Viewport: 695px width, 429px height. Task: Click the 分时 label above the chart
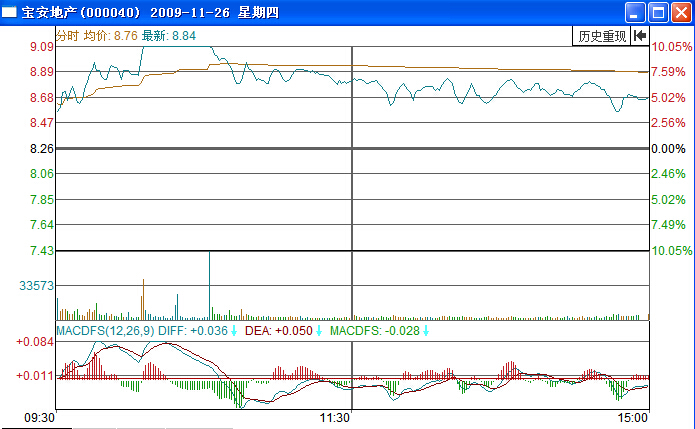[67, 35]
